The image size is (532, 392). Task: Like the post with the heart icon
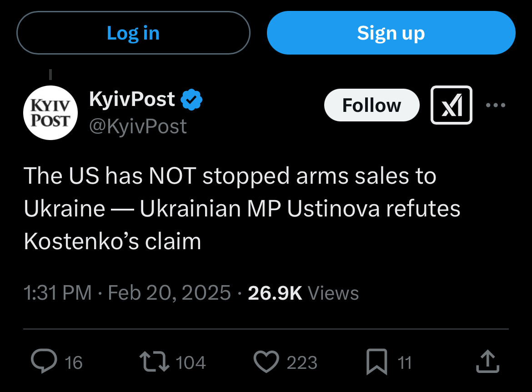pyautogui.click(x=266, y=362)
